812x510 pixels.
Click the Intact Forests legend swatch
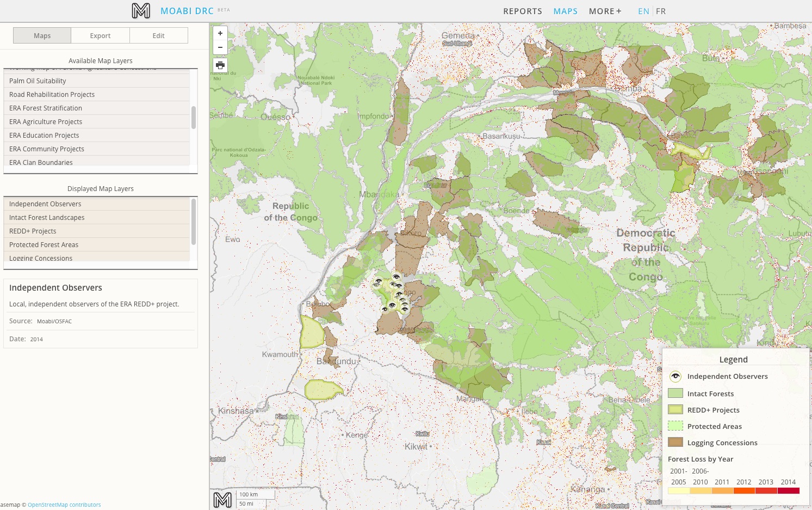coord(675,394)
